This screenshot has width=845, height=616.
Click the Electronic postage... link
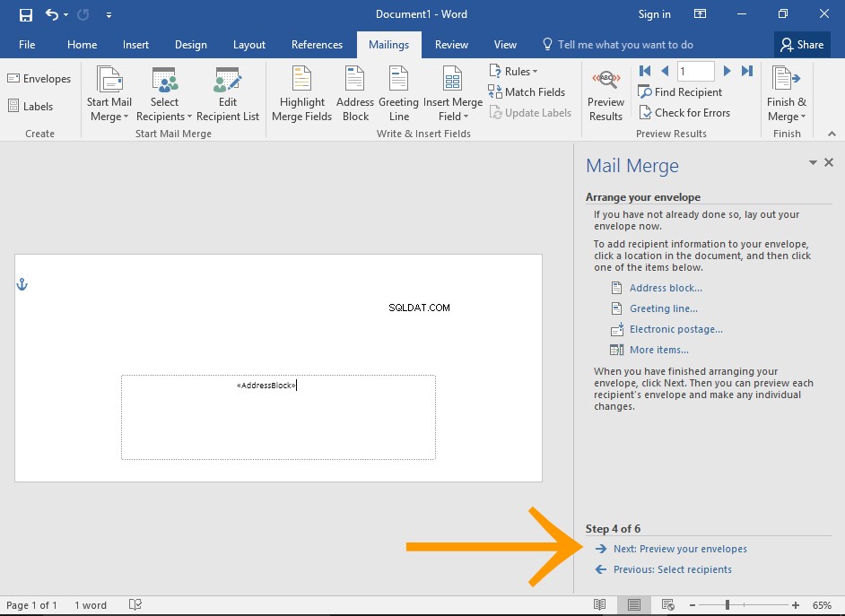pyautogui.click(x=675, y=329)
